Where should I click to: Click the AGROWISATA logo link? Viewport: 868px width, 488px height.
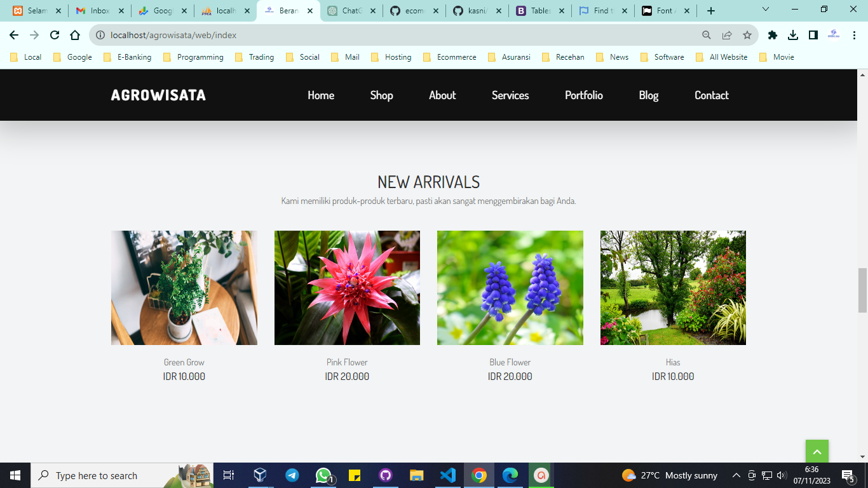(158, 95)
